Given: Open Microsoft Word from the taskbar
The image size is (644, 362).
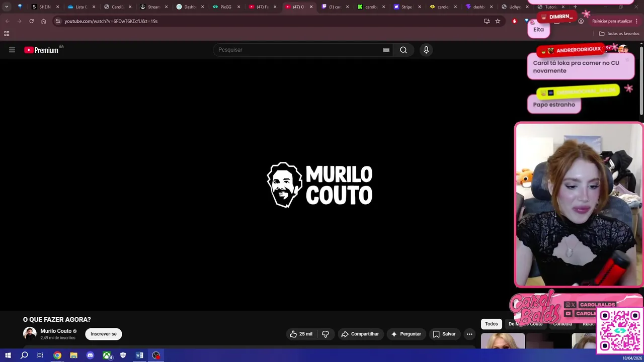Looking at the screenshot, I should 139,355.
